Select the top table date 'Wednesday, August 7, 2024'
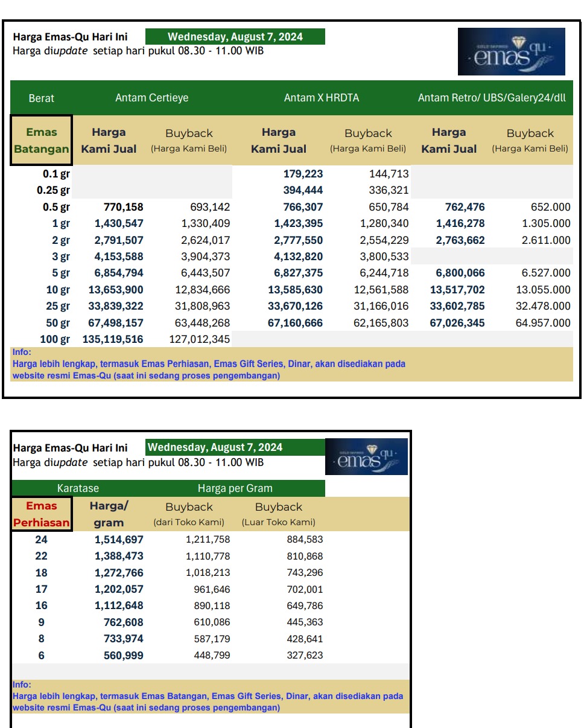The height and width of the screenshot is (728, 584). pos(235,37)
